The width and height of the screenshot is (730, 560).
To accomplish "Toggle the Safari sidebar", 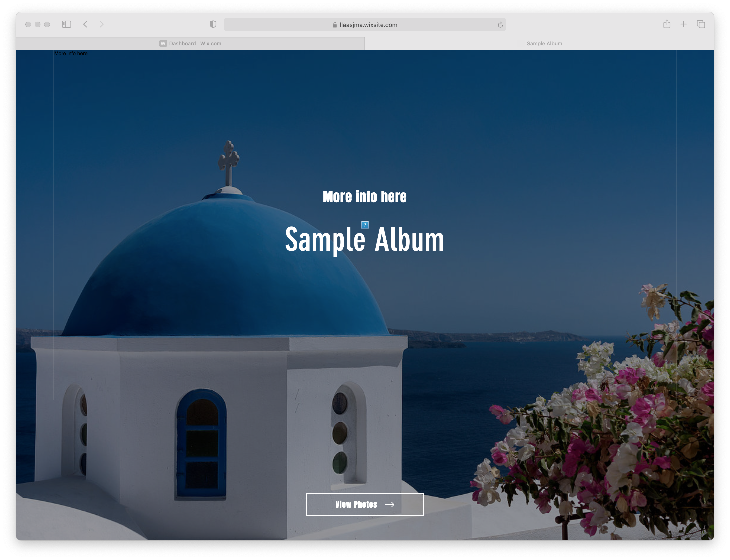I will [66, 24].
